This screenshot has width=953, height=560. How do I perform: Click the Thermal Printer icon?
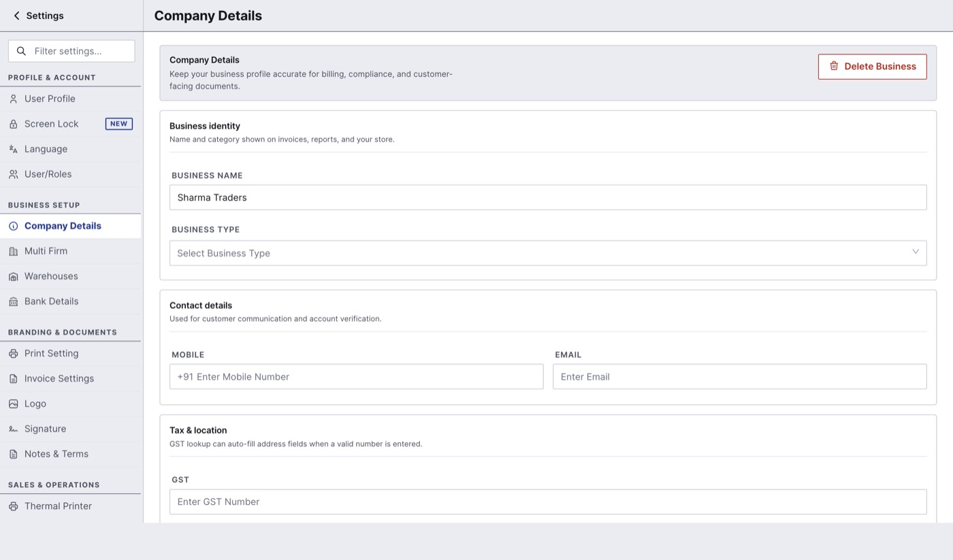(x=13, y=506)
